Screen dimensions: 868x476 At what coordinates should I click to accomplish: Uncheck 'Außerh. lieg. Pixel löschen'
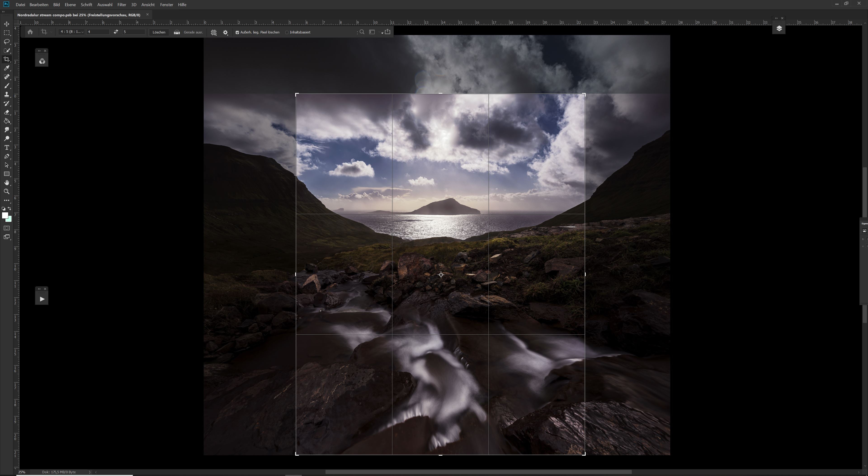[x=238, y=32]
